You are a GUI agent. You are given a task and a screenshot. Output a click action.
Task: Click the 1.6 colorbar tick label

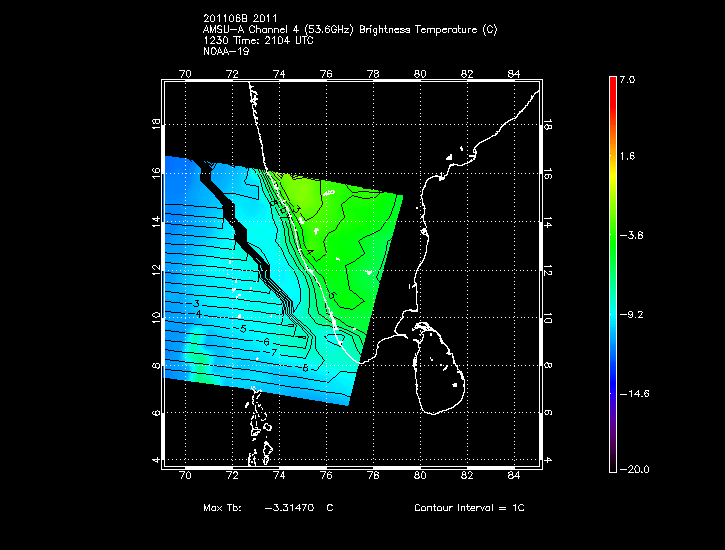coord(627,156)
